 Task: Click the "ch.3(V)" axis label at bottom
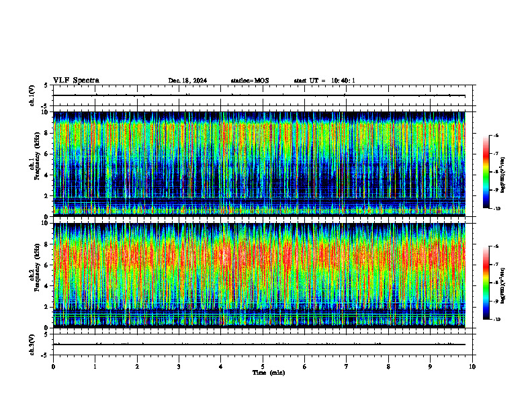32,345
